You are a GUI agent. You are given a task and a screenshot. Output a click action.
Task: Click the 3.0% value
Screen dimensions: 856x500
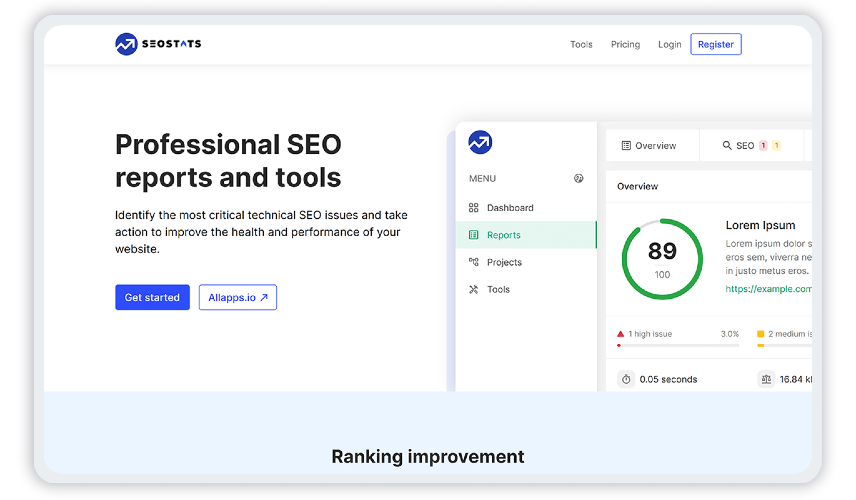coord(729,334)
